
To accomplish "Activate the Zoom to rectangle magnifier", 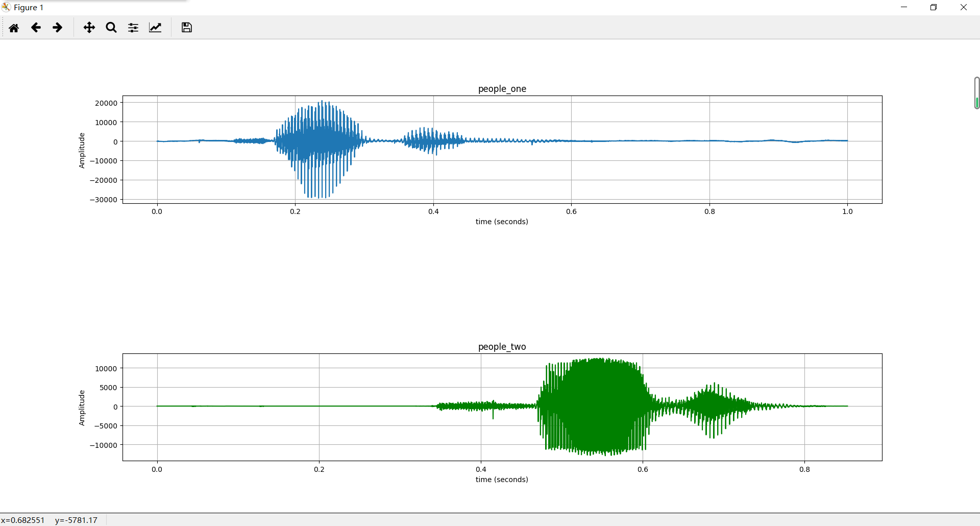I will pos(111,28).
